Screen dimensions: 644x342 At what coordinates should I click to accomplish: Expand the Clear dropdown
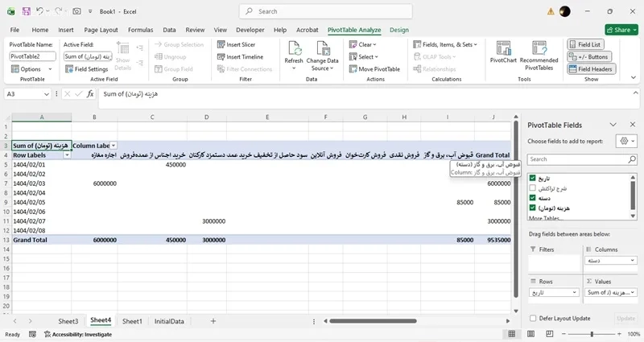363,44
